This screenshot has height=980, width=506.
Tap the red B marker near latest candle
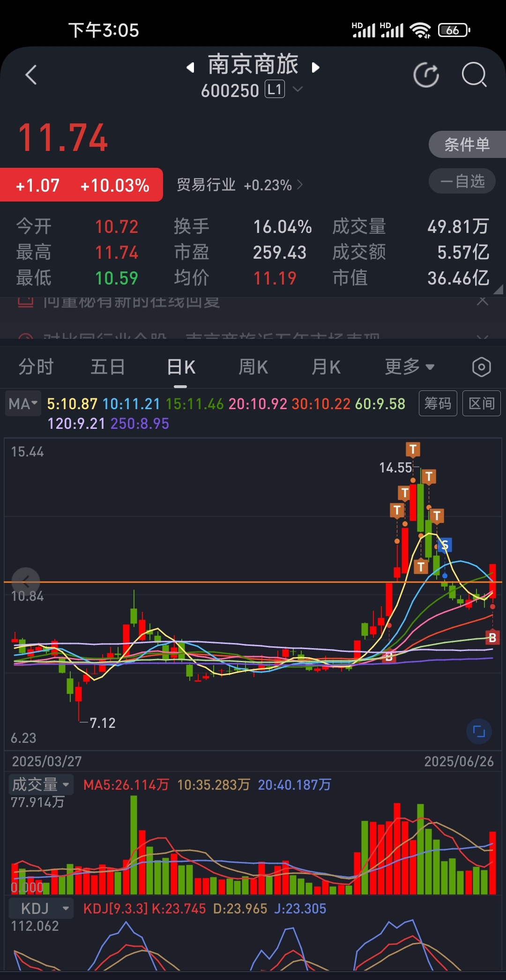(492, 637)
